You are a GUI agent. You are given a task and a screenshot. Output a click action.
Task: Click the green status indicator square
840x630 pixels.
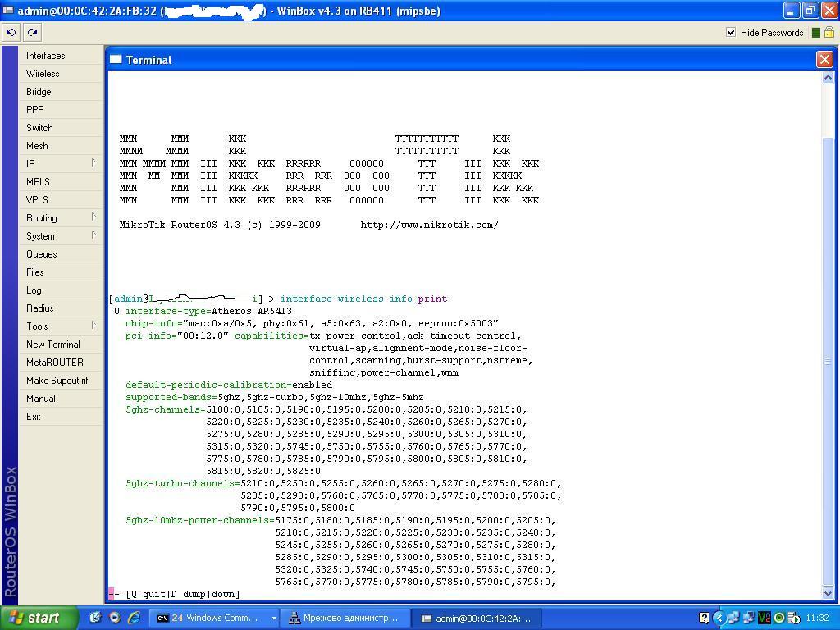815,33
